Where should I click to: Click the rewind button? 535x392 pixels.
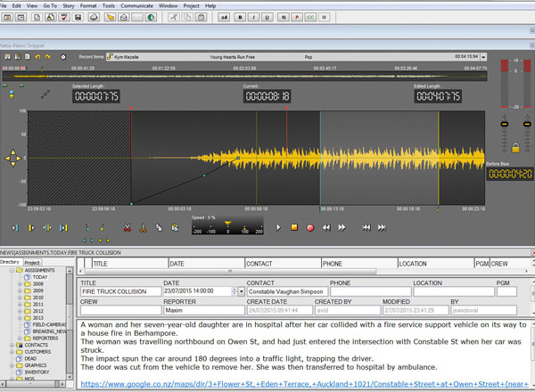click(x=326, y=227)
